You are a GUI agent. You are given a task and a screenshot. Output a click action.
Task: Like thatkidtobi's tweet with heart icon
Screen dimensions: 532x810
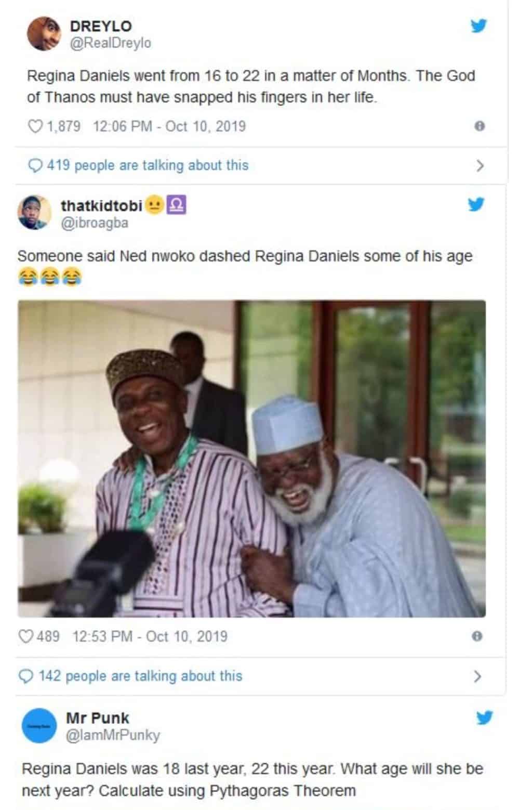click(x=25, y=636)
